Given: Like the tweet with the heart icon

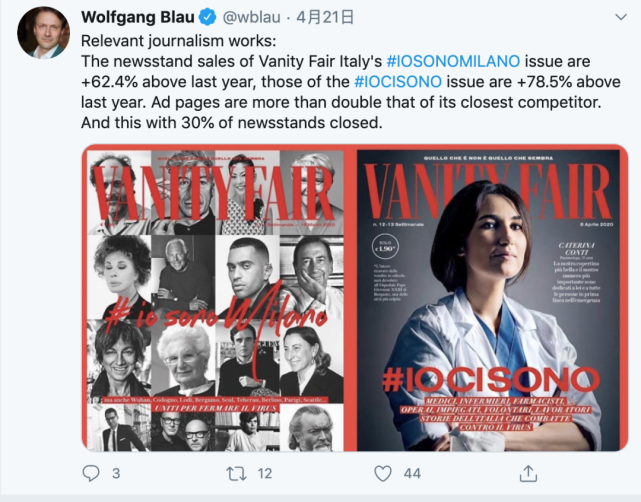Looking at the screenshot, I should pos(383,473).
